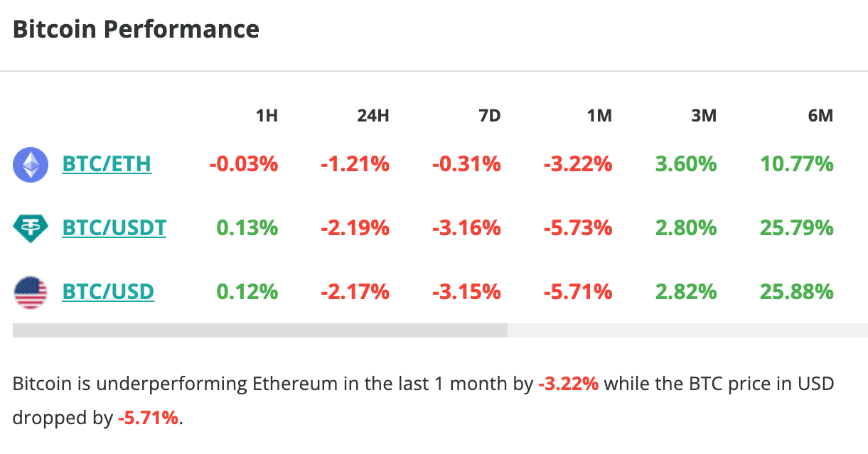Select the 7D column header

tap(490, 115)
